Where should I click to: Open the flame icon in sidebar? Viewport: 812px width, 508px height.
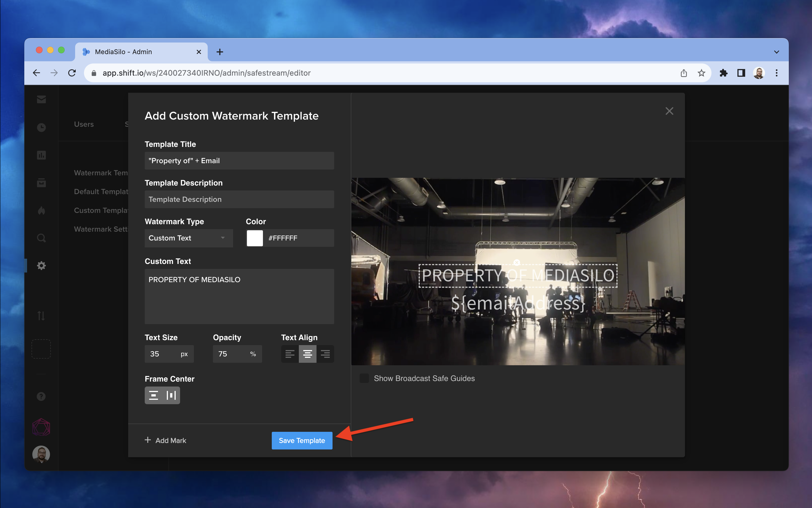41,210
